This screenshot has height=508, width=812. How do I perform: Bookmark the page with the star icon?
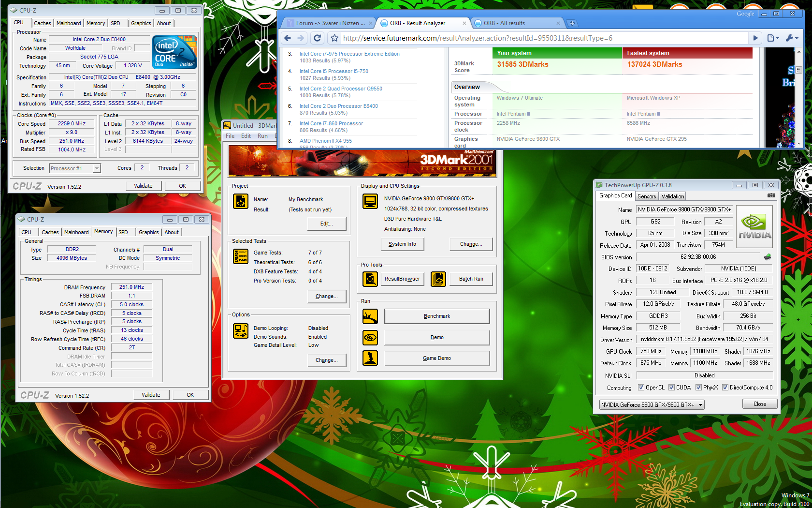pyautogui.click(x=334, y=38)
